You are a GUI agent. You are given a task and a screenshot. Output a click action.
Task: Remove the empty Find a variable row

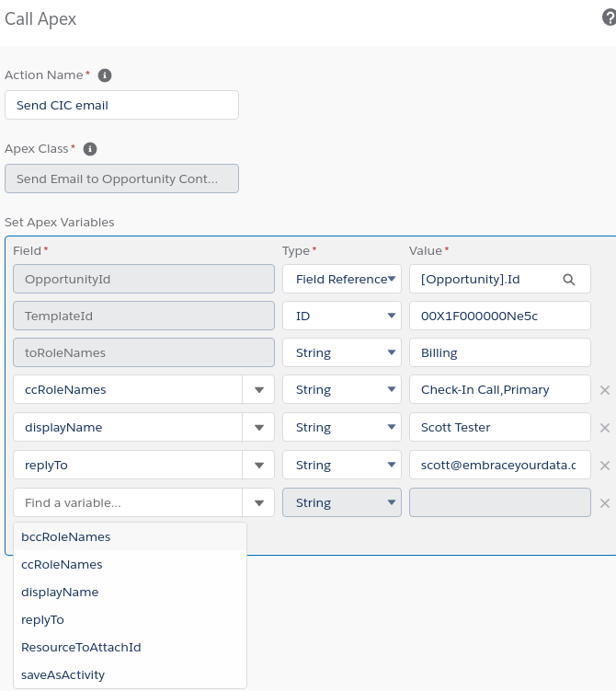click(605, 503)
